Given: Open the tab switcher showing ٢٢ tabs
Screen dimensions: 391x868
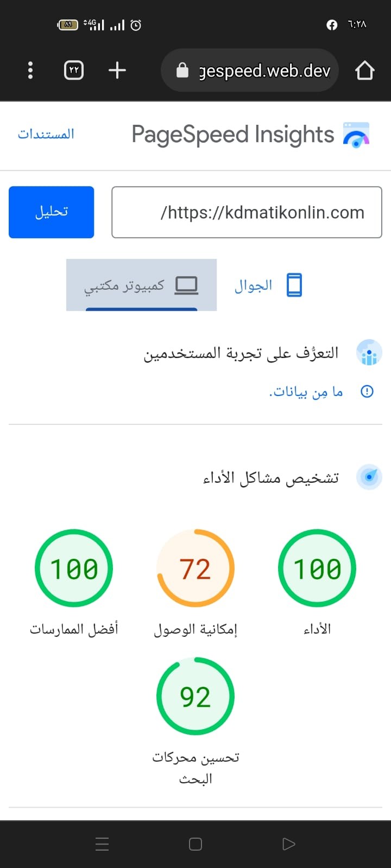Looking at the screenshot, I should [74, 70].
